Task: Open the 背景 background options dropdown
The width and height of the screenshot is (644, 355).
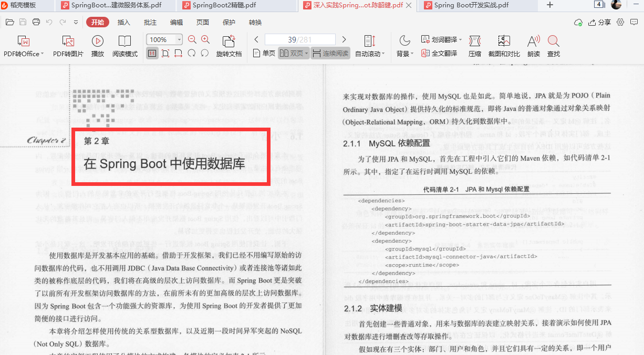Action: pos(404,53)
